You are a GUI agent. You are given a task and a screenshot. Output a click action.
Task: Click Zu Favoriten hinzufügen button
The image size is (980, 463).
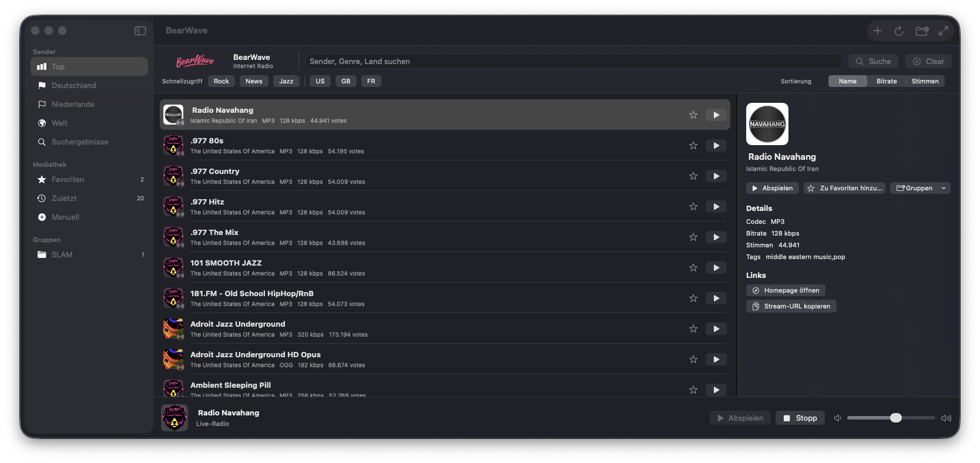[845, 188]
